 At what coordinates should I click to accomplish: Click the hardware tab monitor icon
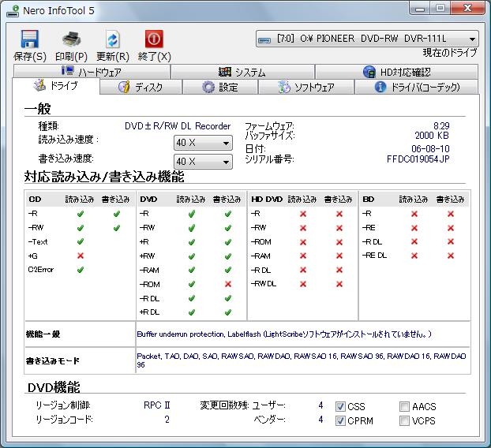pos(67,70)
